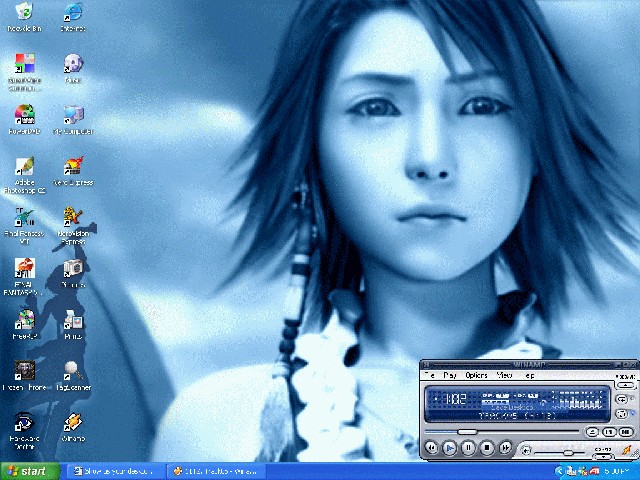Viewport: 640px width, 480px height.
Task: Click the Winamp lightning bolt logo
Action: pyautogui.click(x=627, y=450)
